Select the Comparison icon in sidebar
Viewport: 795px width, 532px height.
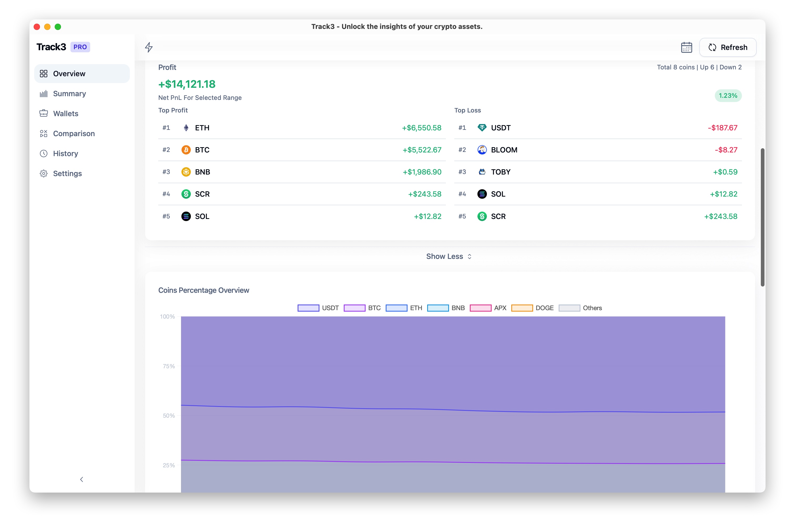tap(44, 133)
